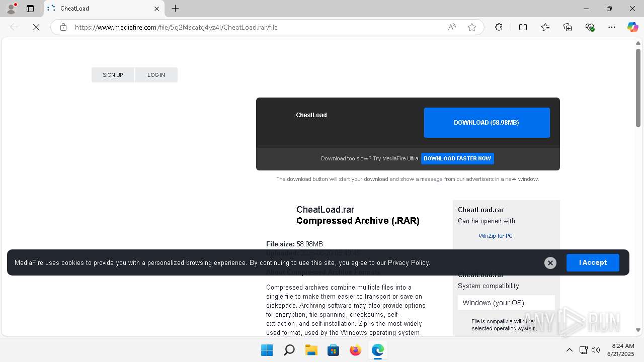The image size is (644, 362).
Task: Click the volume speaker tray icon
Action: tap(596, 350)
